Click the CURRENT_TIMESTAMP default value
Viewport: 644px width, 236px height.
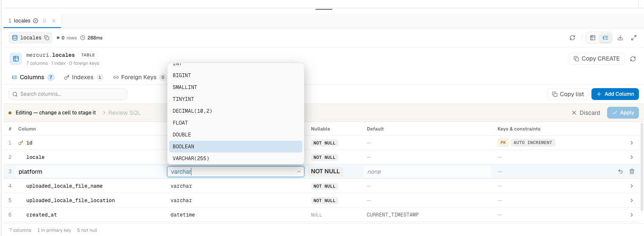(393, 215)
